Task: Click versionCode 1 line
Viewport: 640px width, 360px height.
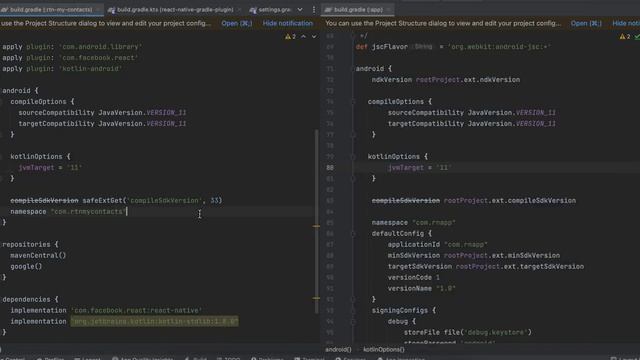Action: tap(414, 278)
